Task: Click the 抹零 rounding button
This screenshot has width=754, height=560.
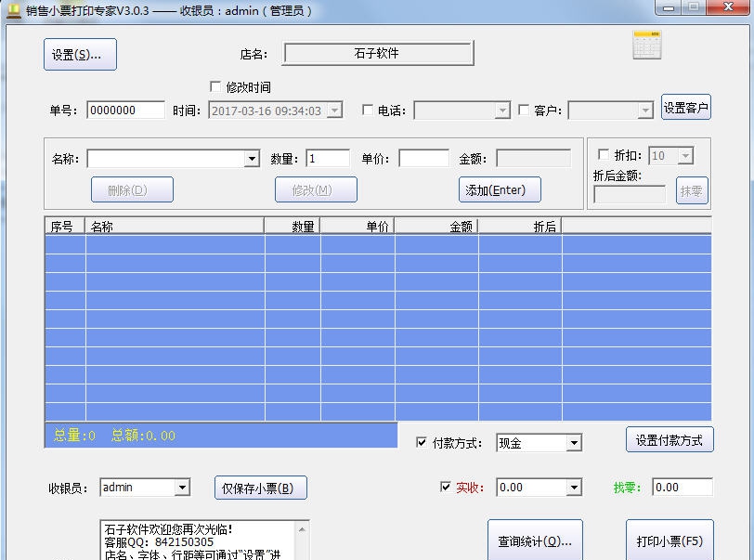Action: coord(691,191)
